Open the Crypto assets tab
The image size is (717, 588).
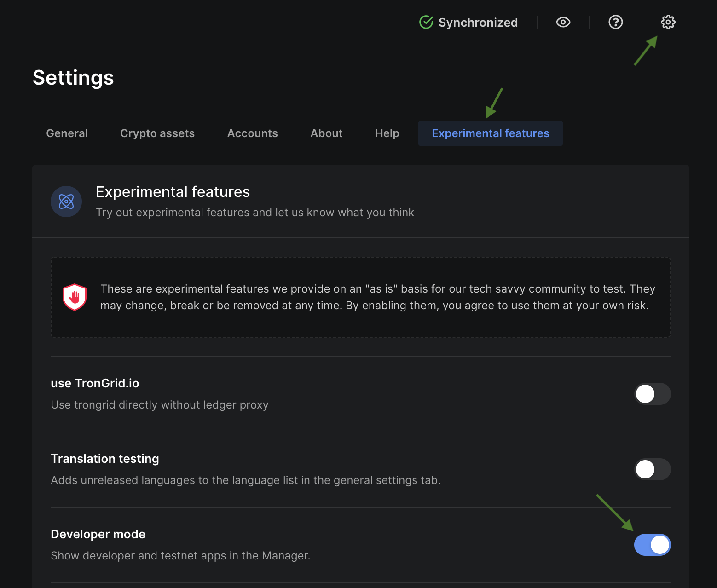[157, 133]
